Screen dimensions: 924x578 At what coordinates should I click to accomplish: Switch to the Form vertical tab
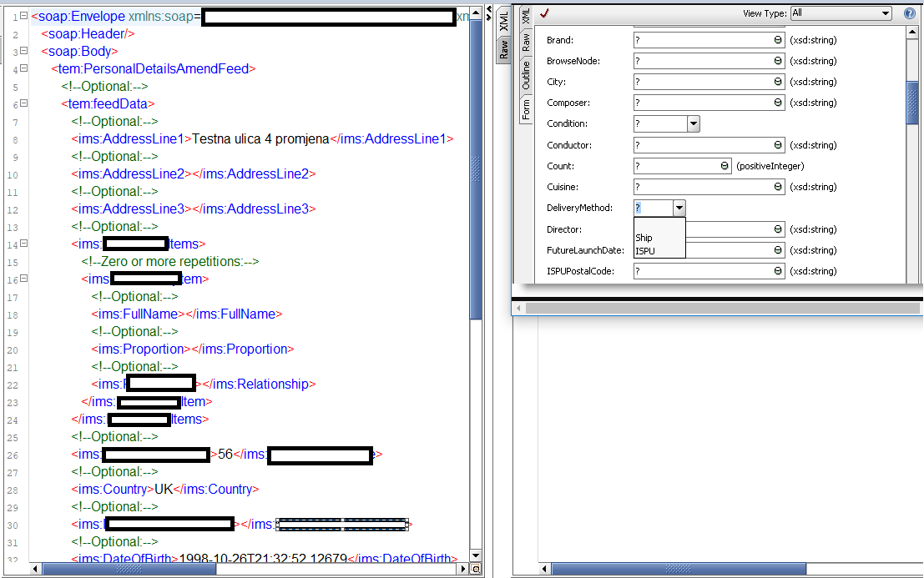pyautogui.click(x=526, y=109)
